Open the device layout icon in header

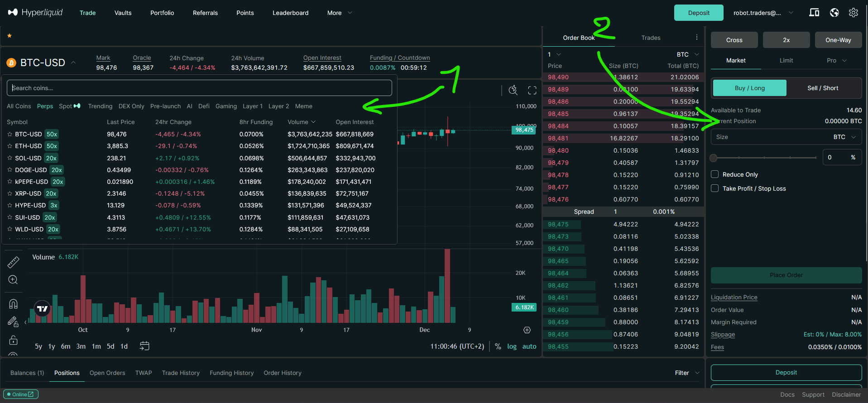tap(814, 13)
